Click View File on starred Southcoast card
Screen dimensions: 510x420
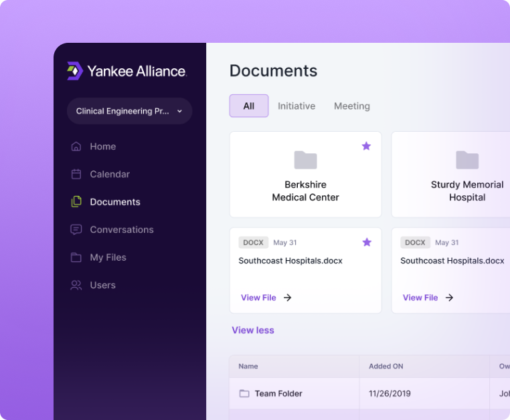click(x=258, y=298)
